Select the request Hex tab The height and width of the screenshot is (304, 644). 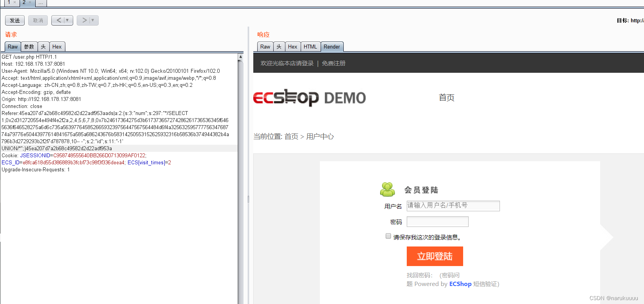[57, 47]
